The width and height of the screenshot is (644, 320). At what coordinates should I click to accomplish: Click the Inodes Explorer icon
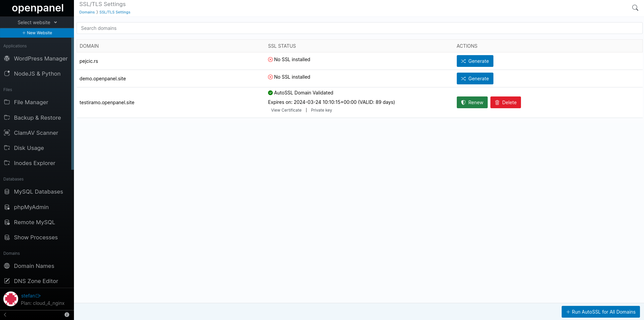pos(7,163)
